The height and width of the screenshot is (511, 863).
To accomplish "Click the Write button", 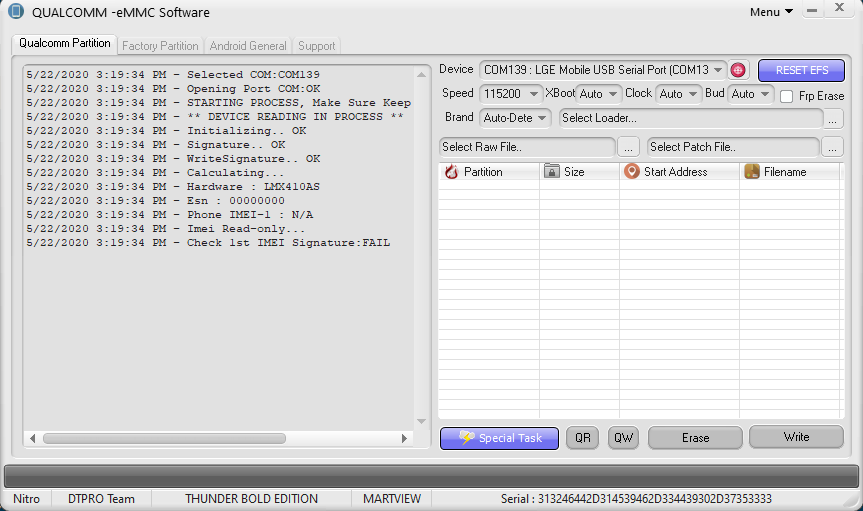I will click(x=796, y=437).
